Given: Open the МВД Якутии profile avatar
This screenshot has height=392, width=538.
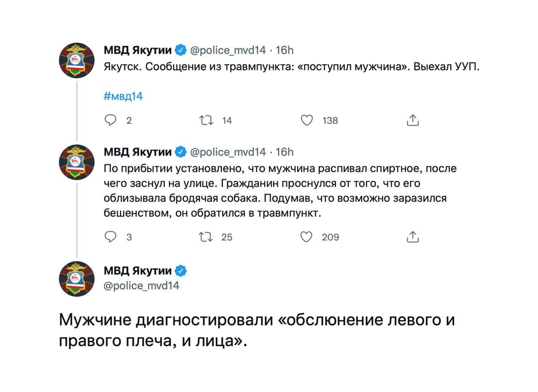Looking at the screenshot, I should coord(77,60).
